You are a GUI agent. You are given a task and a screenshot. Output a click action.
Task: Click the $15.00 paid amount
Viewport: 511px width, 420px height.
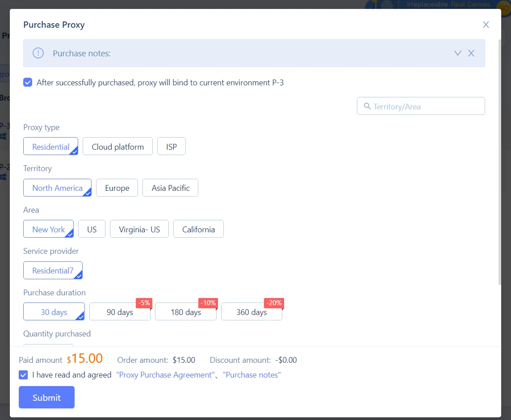[x=85, y=359]
